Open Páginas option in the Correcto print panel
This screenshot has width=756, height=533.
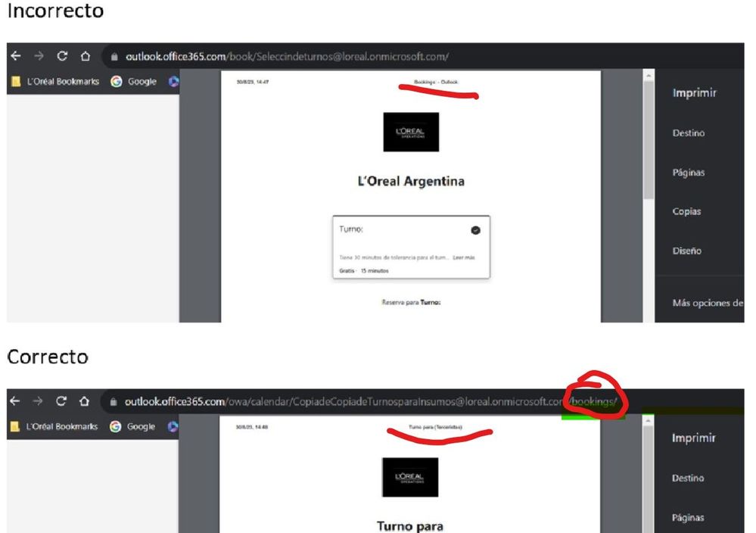point(688,518)
